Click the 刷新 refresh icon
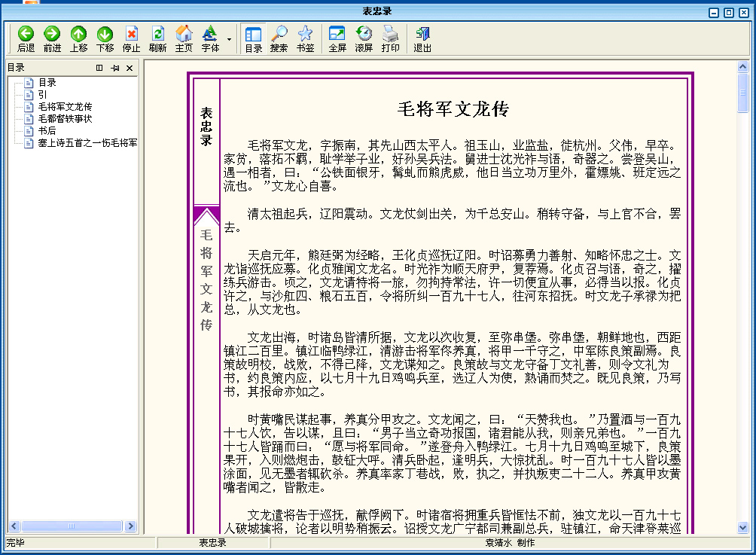Screen dimensions: 756x555 [x=157, y=34]
